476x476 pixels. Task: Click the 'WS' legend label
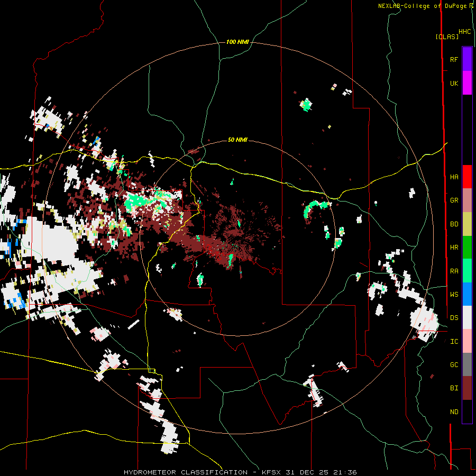[x=454, y=294]
